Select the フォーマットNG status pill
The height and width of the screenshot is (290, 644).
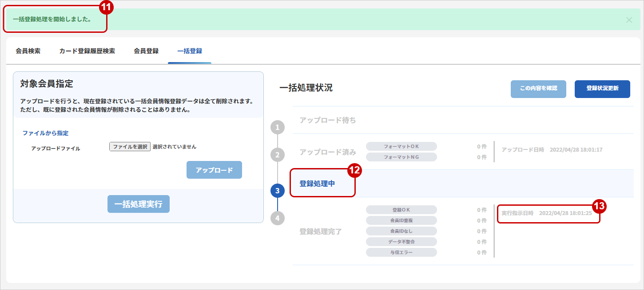pyautogui.click(x=402, y=157)
